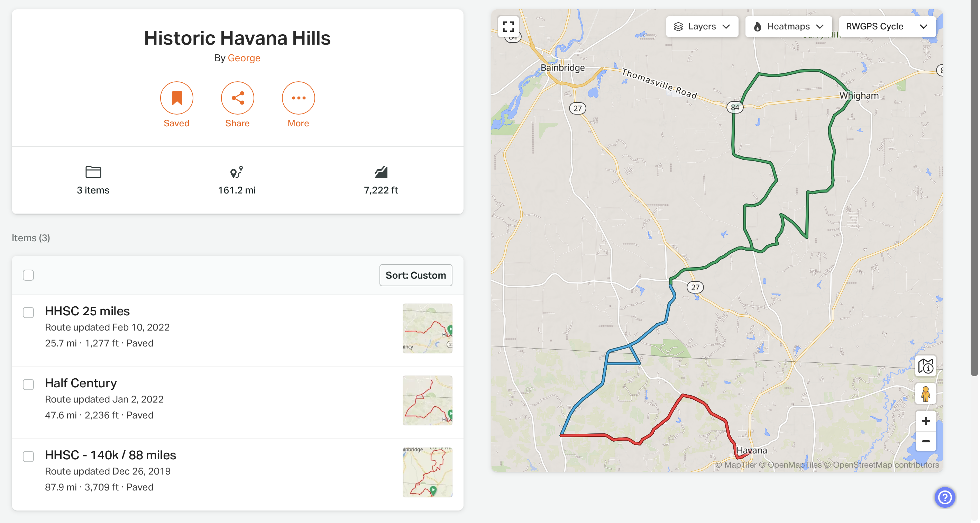Screen dimensions: 980x523
Task: Open author George's profile link
Action: 244,58
